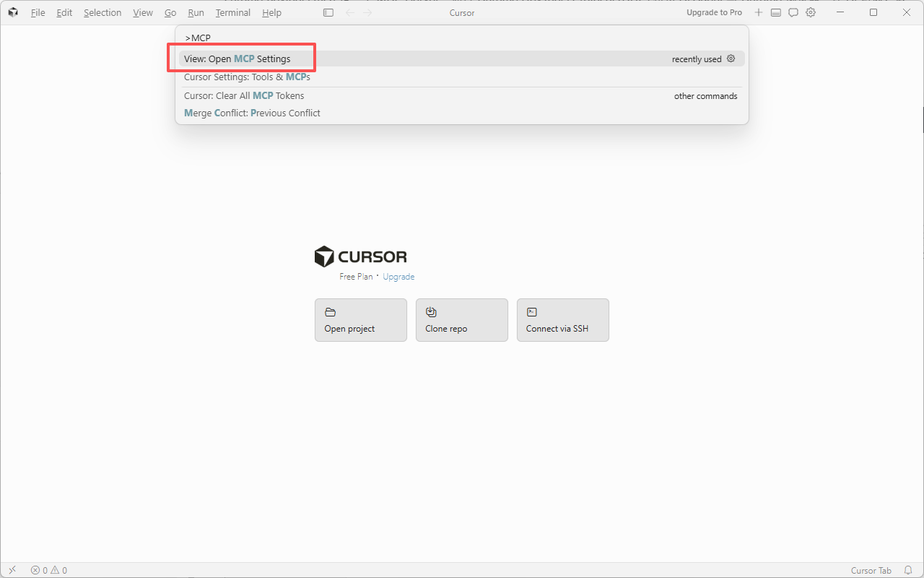The height and width of the screenshot is (578, 924).
Task: Open the Terminal menu
Action: click(233, 12)
